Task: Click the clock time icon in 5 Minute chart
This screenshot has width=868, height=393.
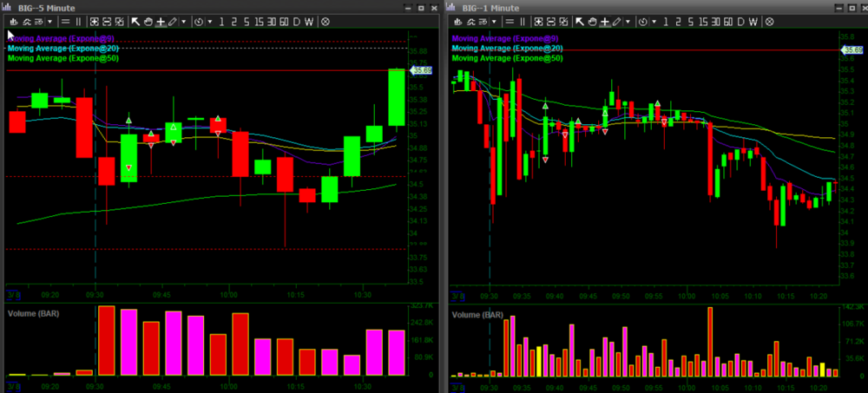Action: coord(199,21)
